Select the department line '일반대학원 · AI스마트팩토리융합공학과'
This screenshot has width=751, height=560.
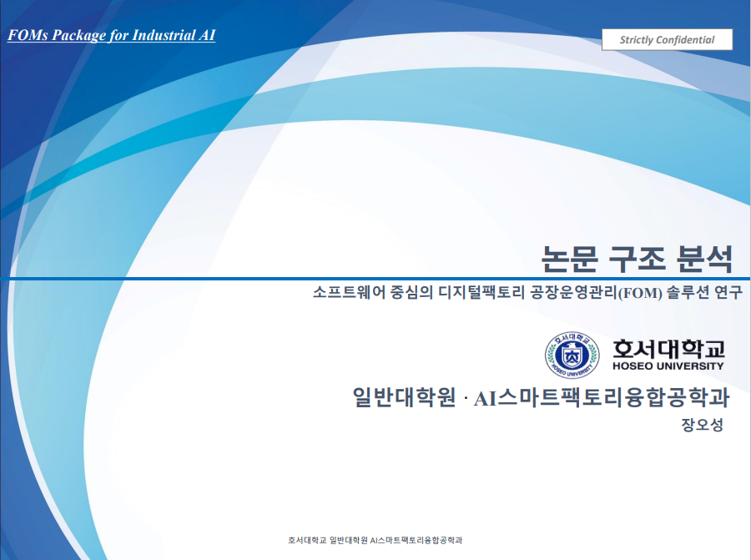[541, 397]
